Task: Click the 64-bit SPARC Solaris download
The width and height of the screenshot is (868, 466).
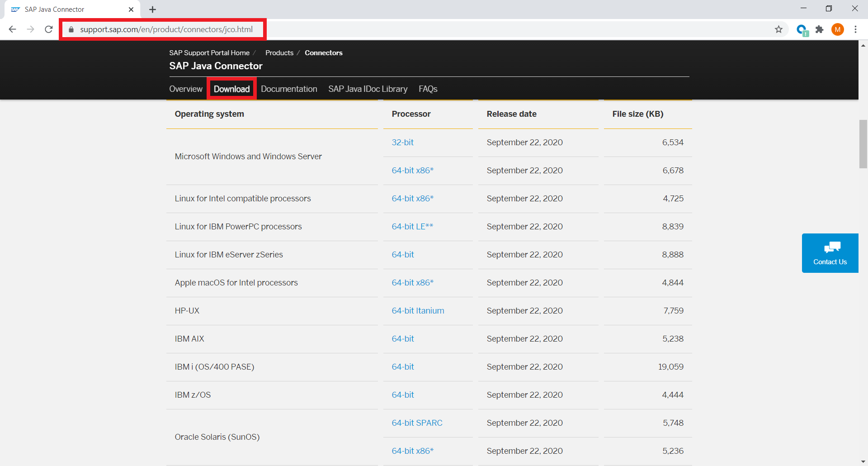Action: (417, 423)
